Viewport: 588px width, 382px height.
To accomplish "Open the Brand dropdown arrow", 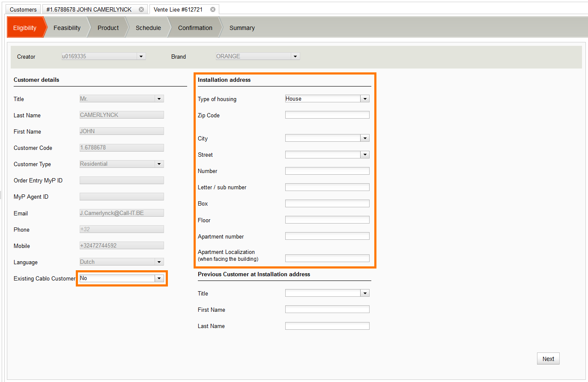I will pos(295,57).
